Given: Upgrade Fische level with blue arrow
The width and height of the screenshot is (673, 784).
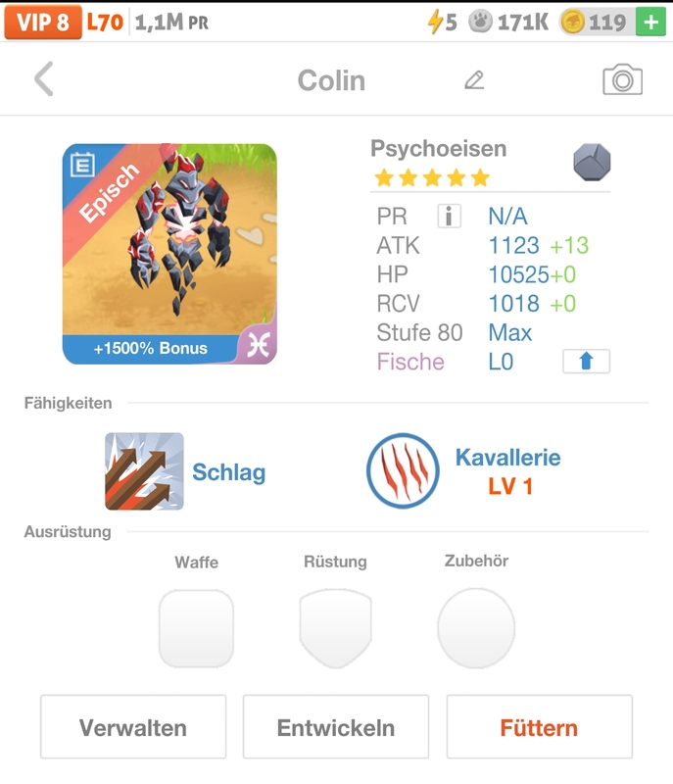Looking at the screenshot, I should pos(586,362).
